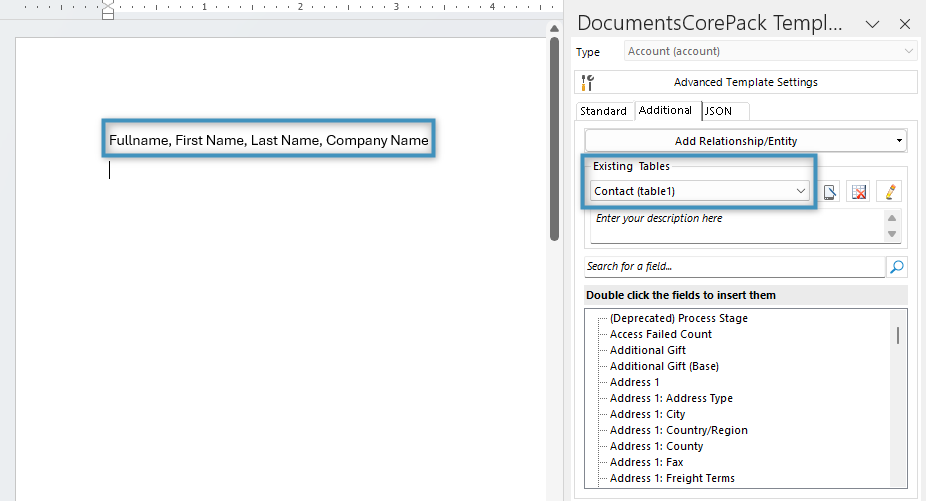926x501 pixels.
Task: Select the Additional Gift field
Action: (648, 350)
